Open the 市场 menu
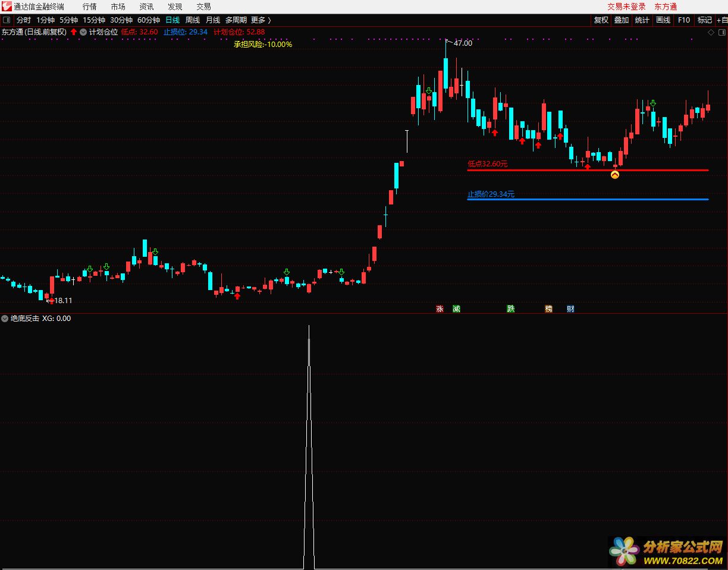Screen dimensions: 728x570 click(x=118, y=7)
